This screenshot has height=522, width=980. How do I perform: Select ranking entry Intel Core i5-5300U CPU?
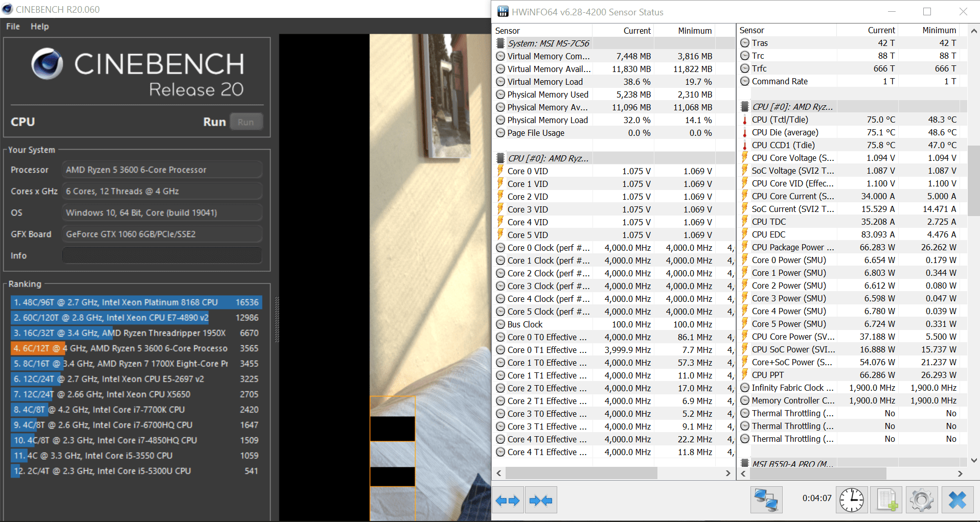(136, 471)
